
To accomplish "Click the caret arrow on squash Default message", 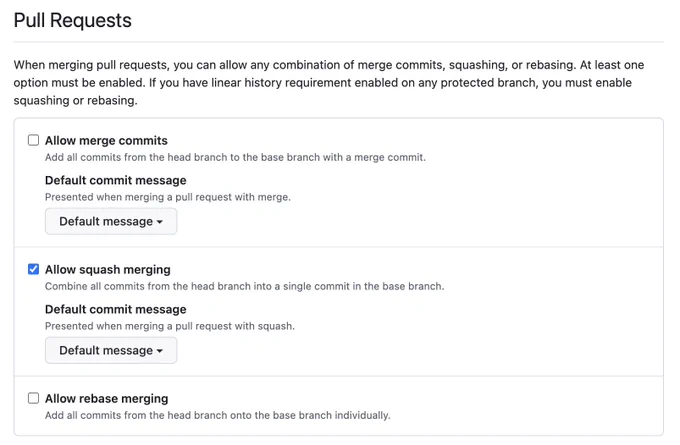I will tap(160, 351).
